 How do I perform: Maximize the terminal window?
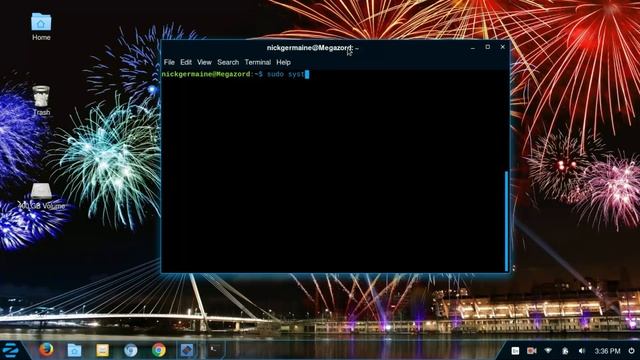(x=487, y=47)
